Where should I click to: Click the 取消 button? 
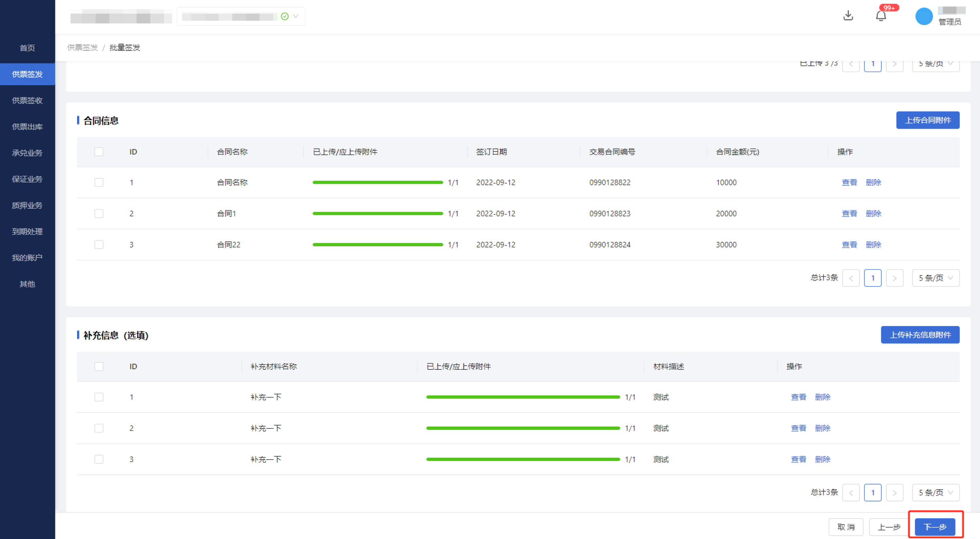point(846,527)
